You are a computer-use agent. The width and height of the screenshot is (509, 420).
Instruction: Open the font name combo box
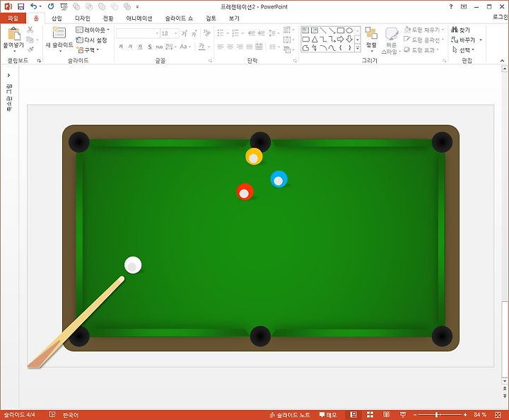pos(138,33)
